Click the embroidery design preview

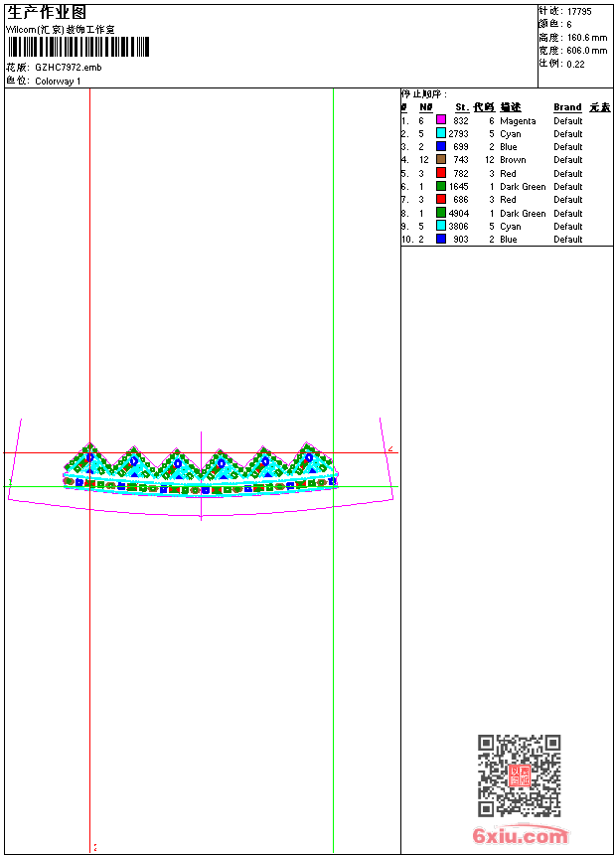(x=201, y=470)
